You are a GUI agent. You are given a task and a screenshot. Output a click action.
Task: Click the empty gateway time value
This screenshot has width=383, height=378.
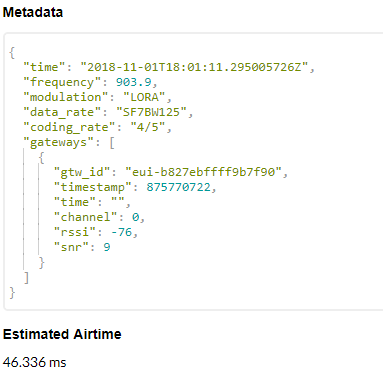pyautogui.click(x=118, y=202)
